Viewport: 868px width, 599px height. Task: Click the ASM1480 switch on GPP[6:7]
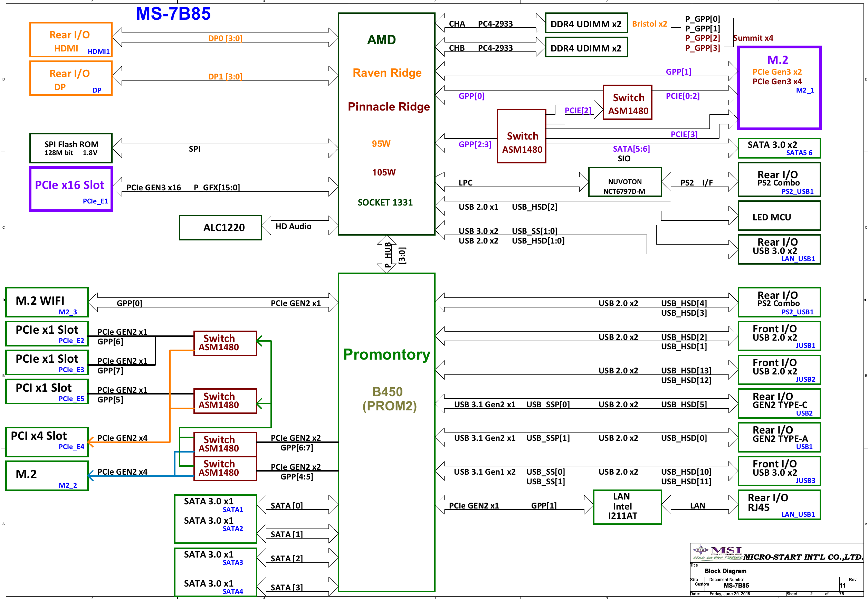(x=225, y=444)
